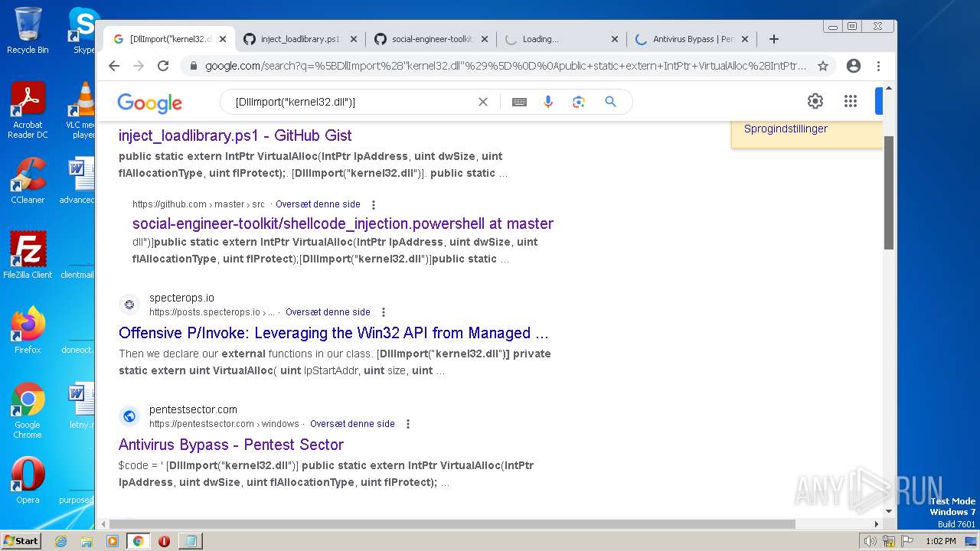Select the [DllImport("kernel32.dll") tab
The height and width of the screenshot is (551, 980).
coord(169,39)
